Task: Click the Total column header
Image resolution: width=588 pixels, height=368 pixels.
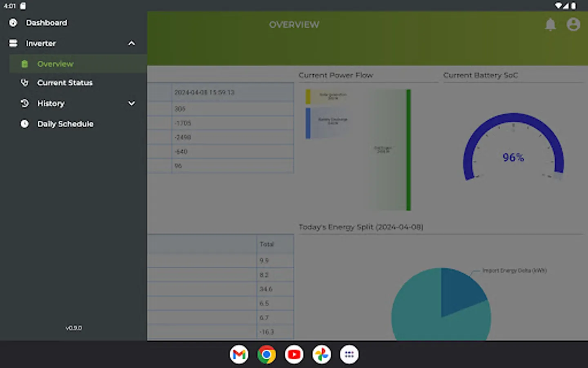Action: pos(275,244)
